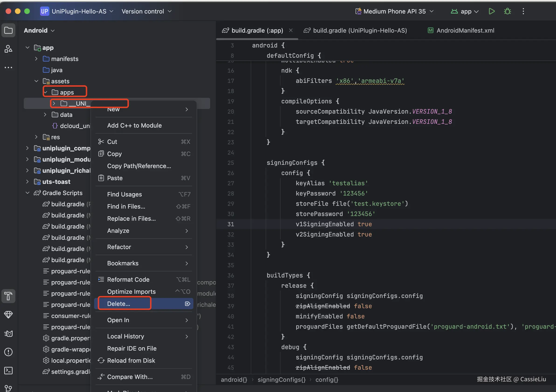Image resolution: width=556 pixels, height=392 pixels.
Task: Collapse the Gradle Scripts node
Action: click(x=27, y=193)
